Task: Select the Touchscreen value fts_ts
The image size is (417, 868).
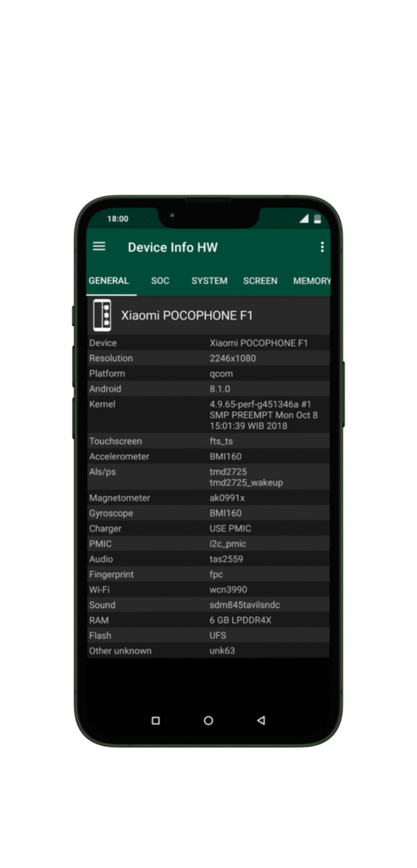Action: click(x=222, y=441)
